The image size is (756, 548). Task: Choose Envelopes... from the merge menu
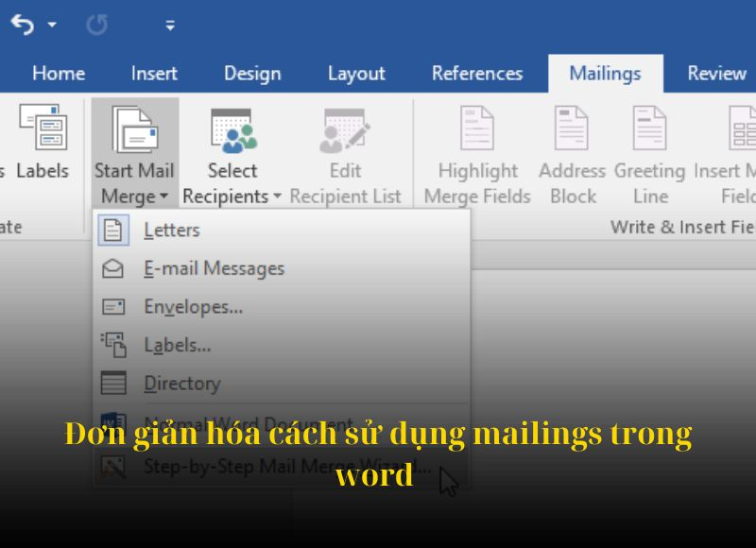[282, 306]
